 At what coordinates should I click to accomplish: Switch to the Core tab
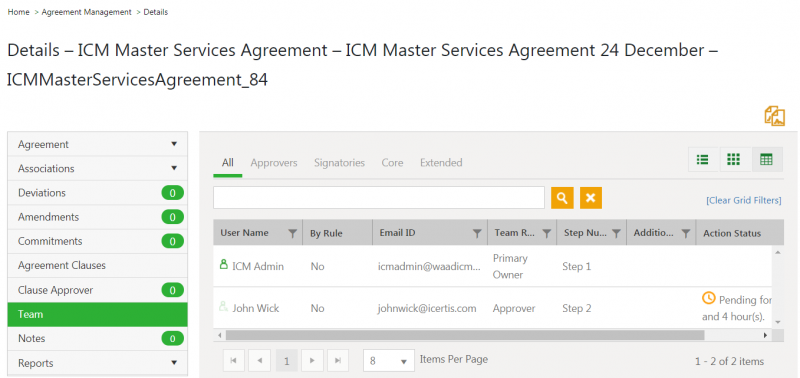[392, 163]
